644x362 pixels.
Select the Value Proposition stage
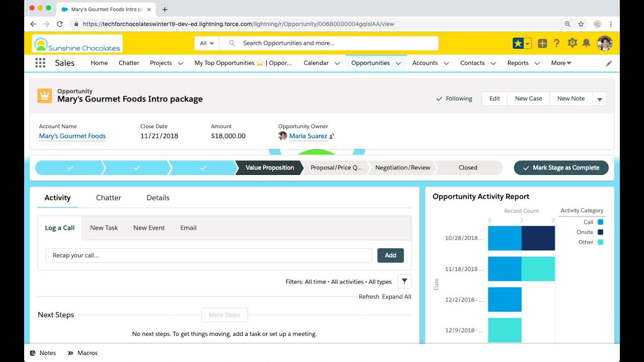269,168
